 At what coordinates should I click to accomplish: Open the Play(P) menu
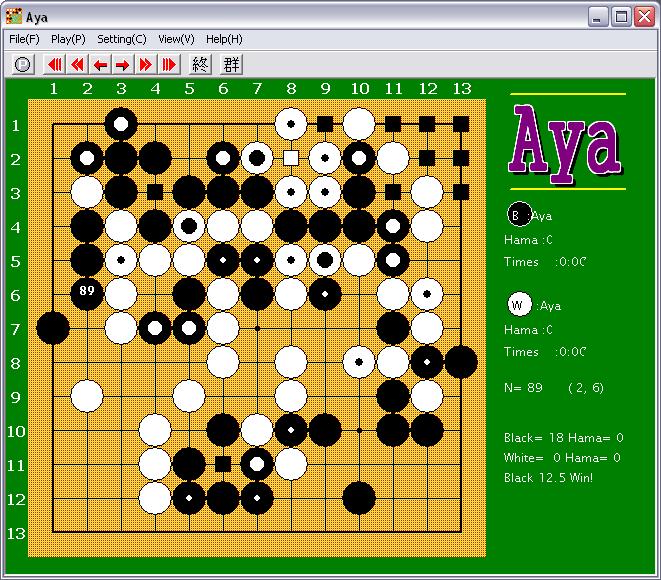tap(68, 39)
